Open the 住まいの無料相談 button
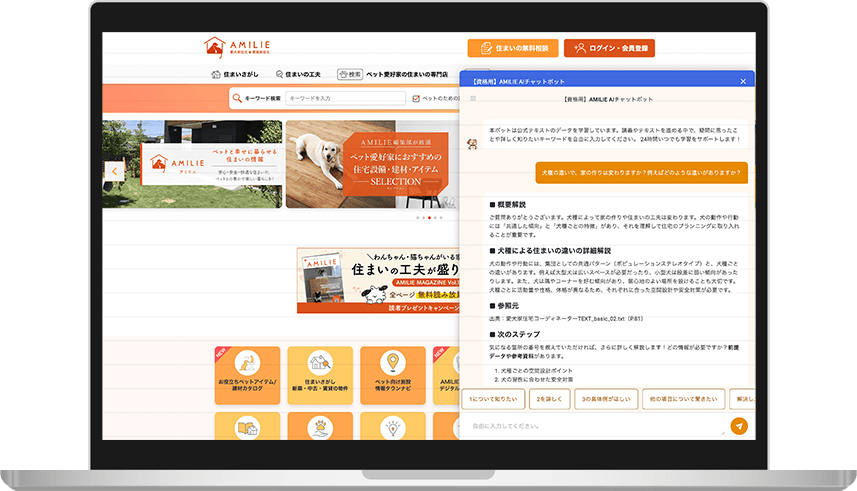The width and height of the screenshot is (857, 491). point(513,48)
